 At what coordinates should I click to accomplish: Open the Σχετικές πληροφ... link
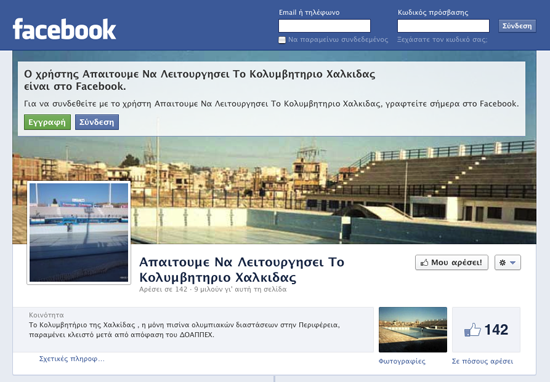72,359
